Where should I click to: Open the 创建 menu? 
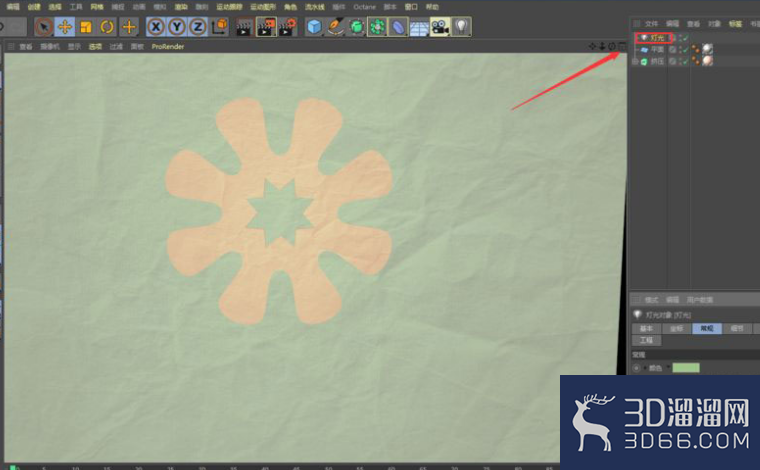point(34,7)
